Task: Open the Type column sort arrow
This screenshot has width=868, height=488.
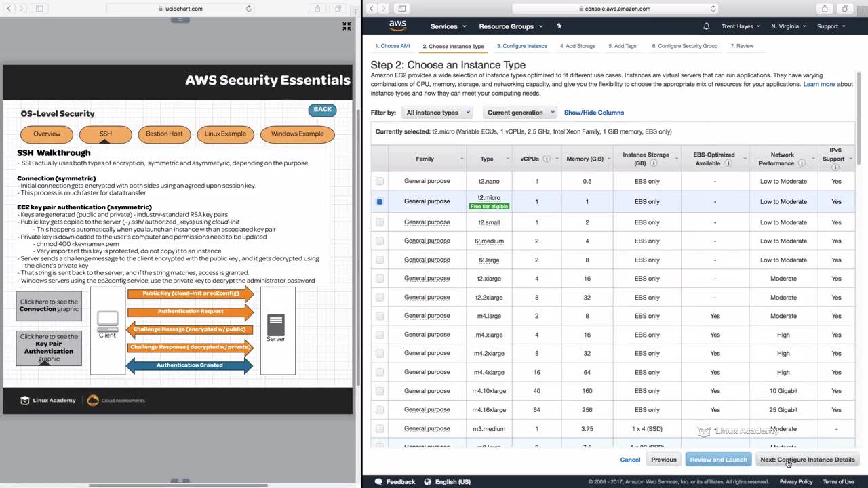Action: (x=509, y=159)
